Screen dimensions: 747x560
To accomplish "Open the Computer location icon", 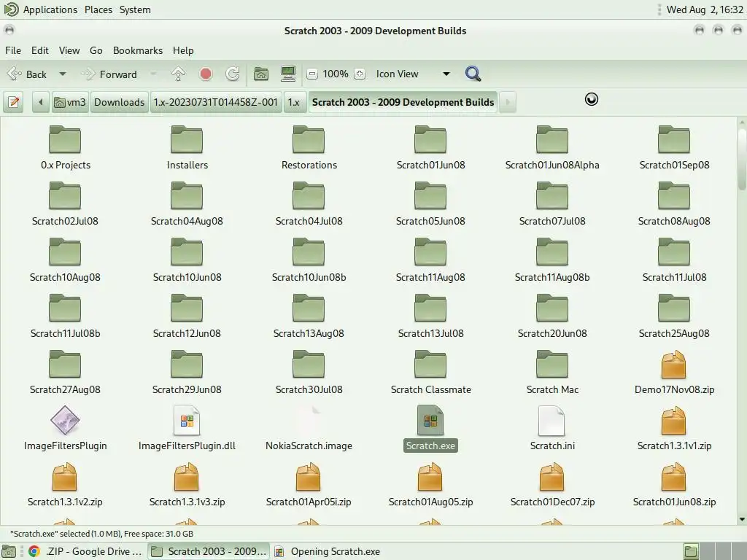I will (x=288, y=74).
